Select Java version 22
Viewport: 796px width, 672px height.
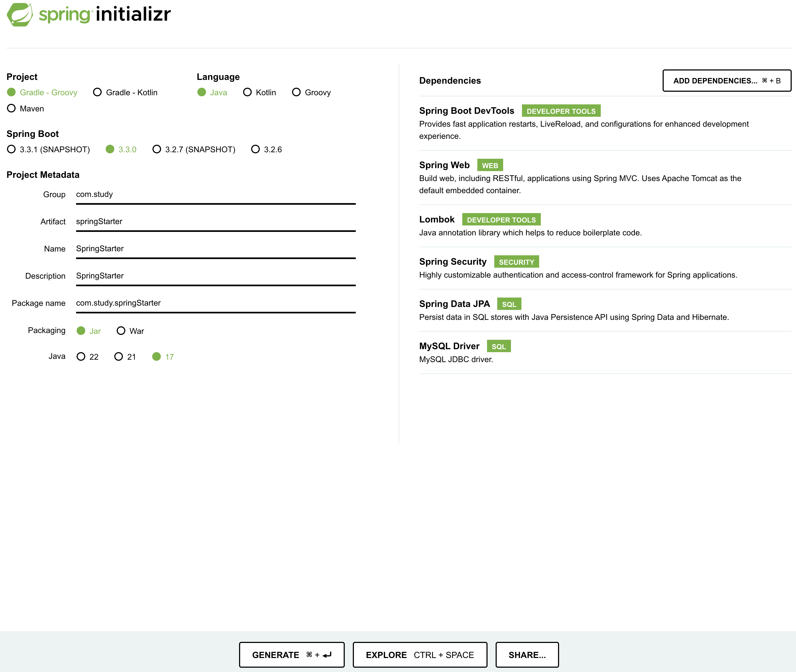(x=81, y=356)
